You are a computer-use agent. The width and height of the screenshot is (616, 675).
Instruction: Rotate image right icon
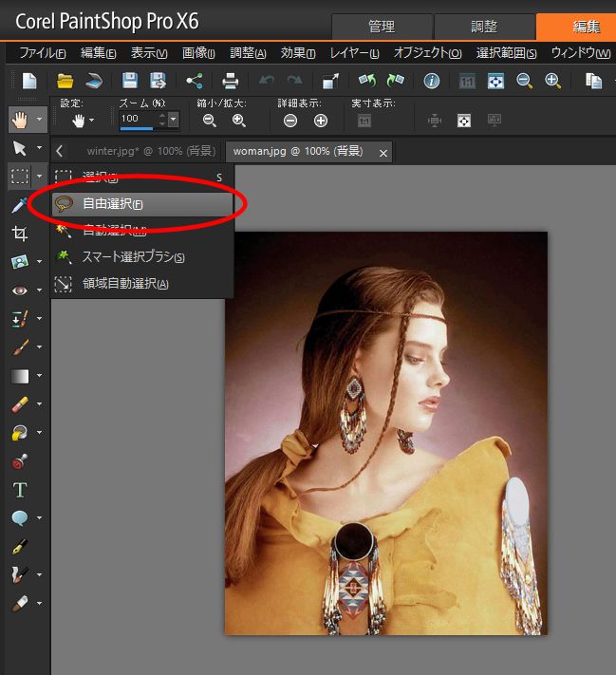click(395, 81)
